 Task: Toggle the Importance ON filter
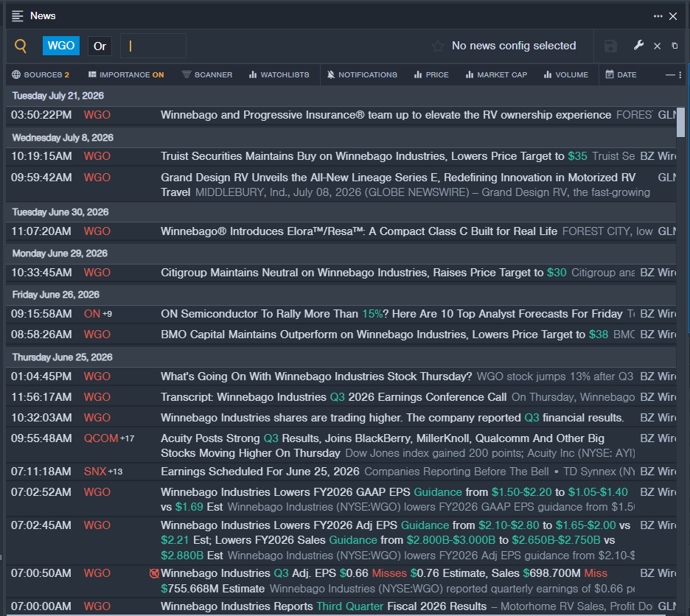pos(126,75)
